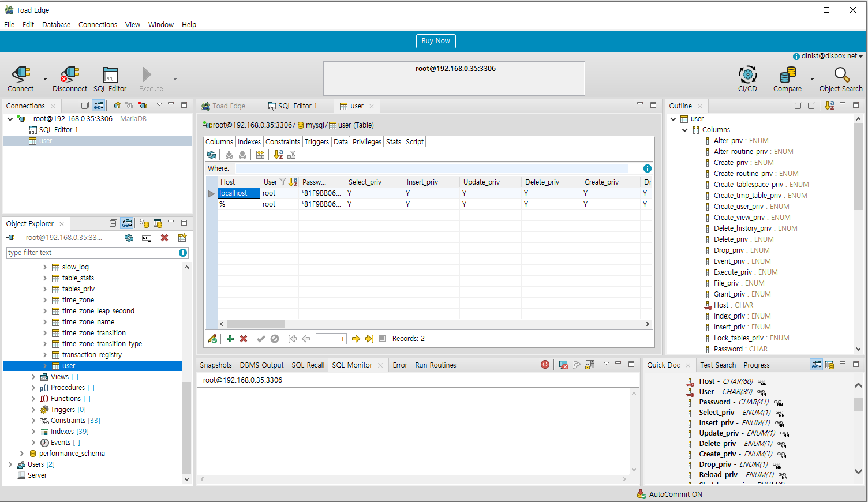Image resolution: width=868 pixels, height=502 pixels.
Task: Click the fit column widths icon
Action: click(260, 155)
